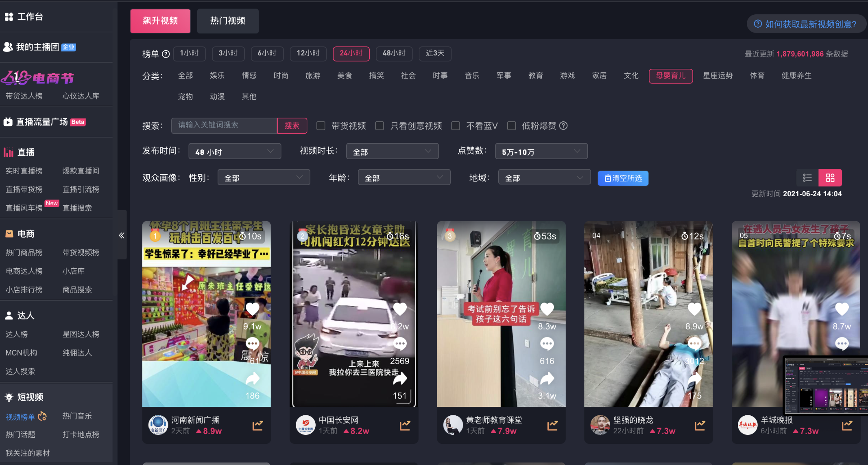Enable the 低粉爆赞 checkbox
Image resolution: width=868 pixels, height=465 pixels.
point(512,126)
